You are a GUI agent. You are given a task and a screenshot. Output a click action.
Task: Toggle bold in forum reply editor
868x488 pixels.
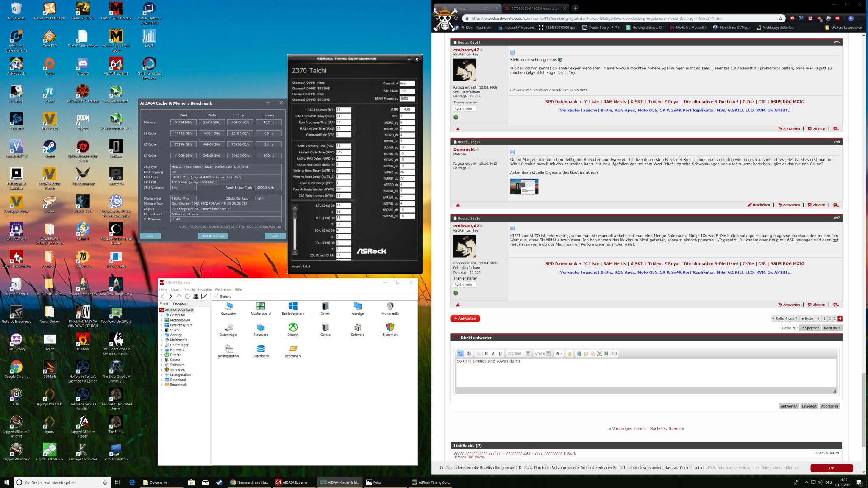click(486, 353)
